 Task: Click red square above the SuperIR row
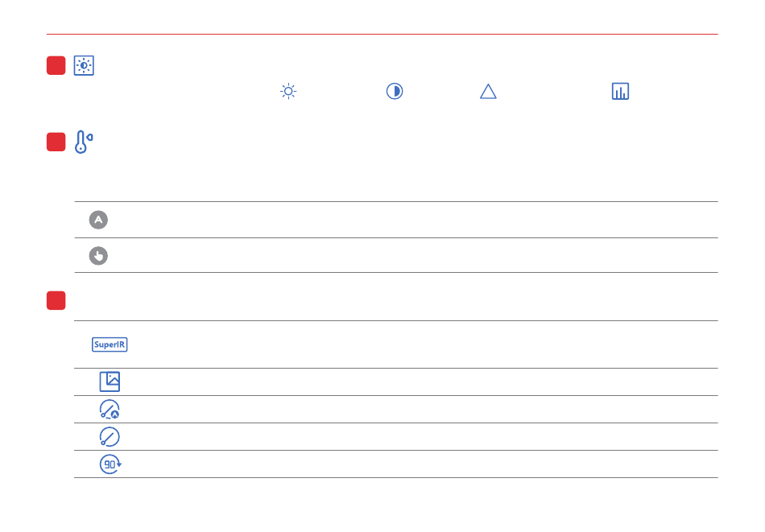point(56,300)
